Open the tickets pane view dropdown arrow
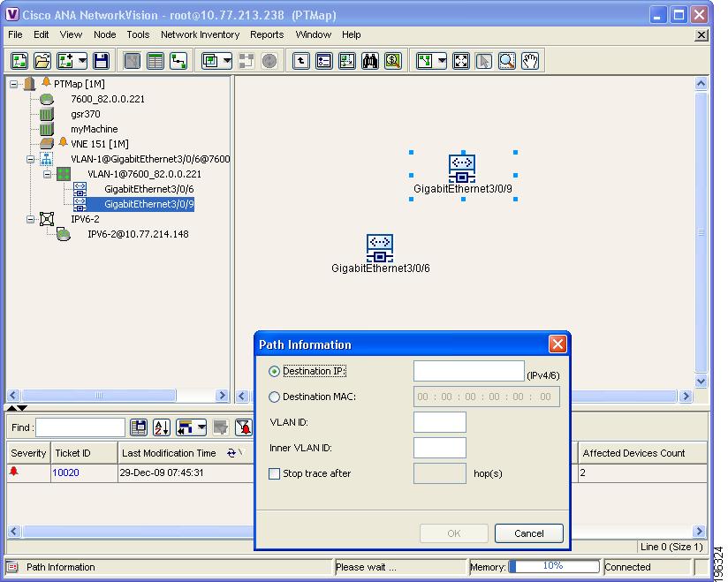728x582 pixels. coord(201,427)
